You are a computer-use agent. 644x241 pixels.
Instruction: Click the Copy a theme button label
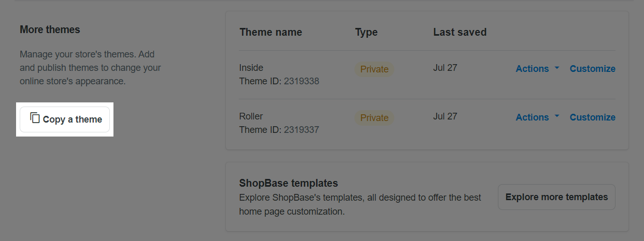point(73,119)
